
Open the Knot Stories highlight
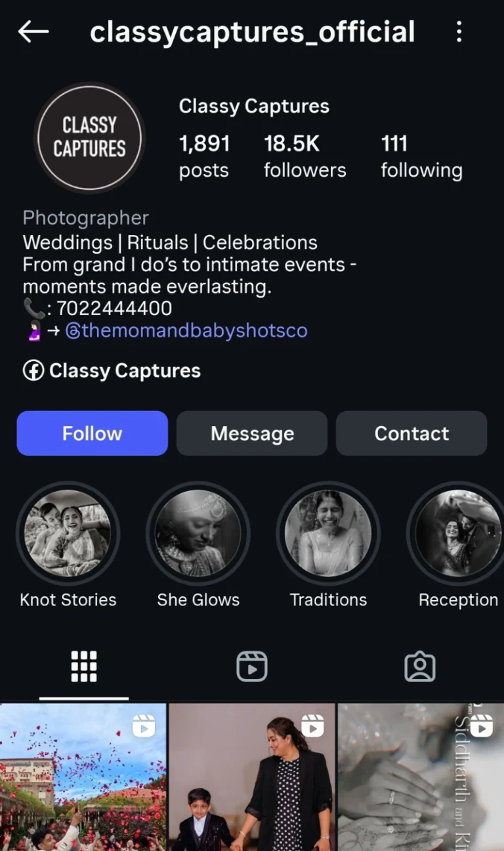click(68, 533)
